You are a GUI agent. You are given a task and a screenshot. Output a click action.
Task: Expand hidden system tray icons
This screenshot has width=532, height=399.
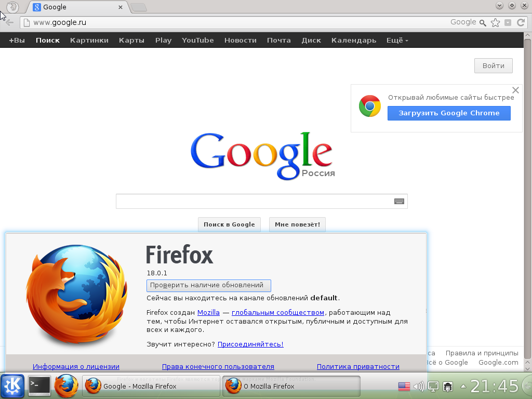click(463, 387)
